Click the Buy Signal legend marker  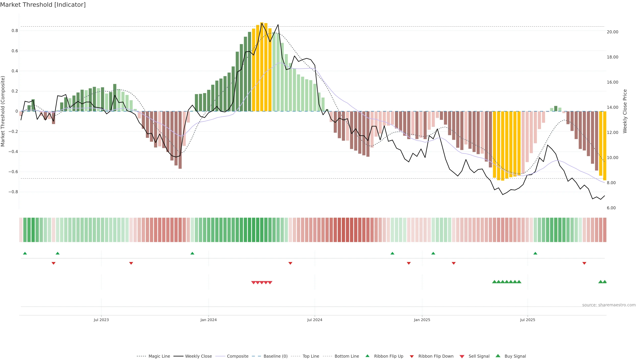(498, 356)
